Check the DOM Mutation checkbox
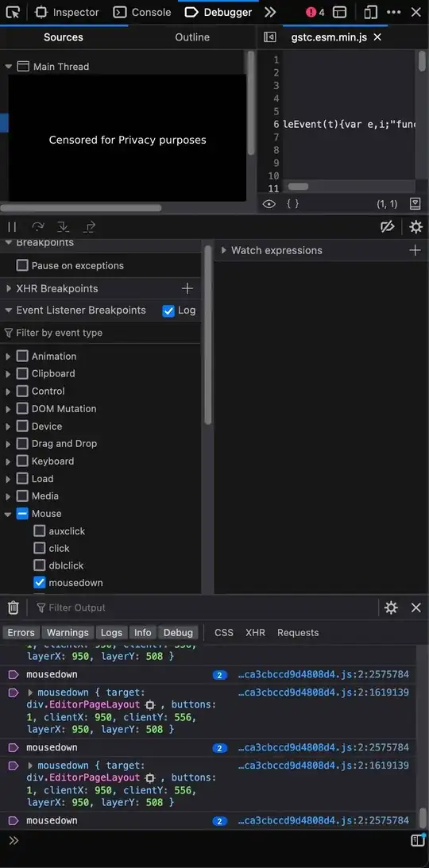Image resolution: width=429 pixels, height=868 pixels. [22, 408]
